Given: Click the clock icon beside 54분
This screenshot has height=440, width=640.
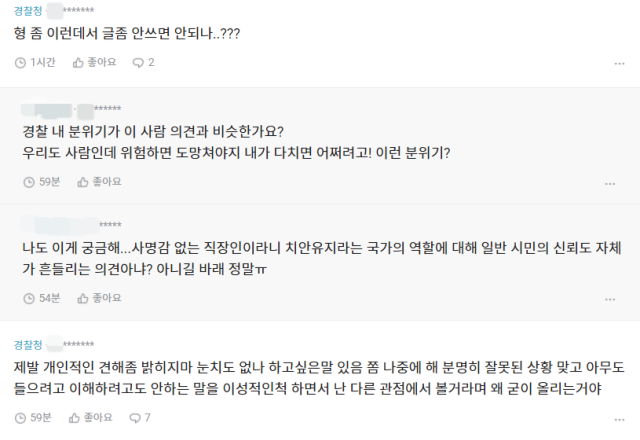Looking at the screenshot, I should pyautogui.click(x=29, y=299).
